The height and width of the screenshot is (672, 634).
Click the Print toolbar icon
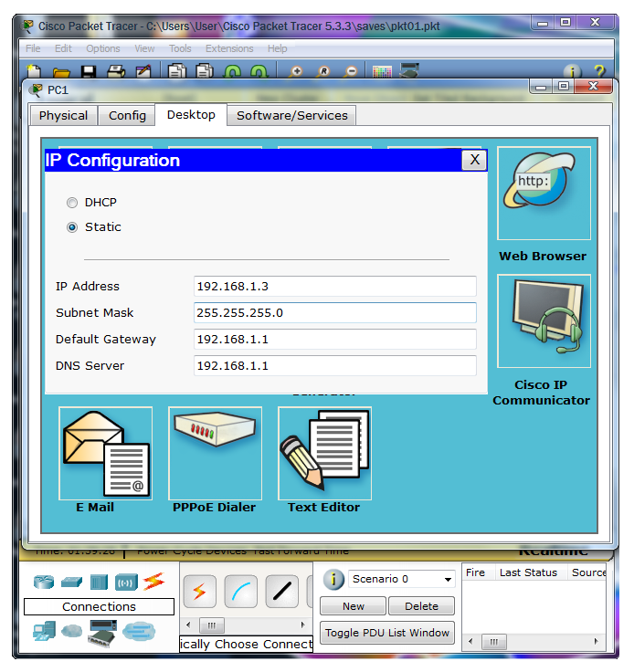(116, 71)
